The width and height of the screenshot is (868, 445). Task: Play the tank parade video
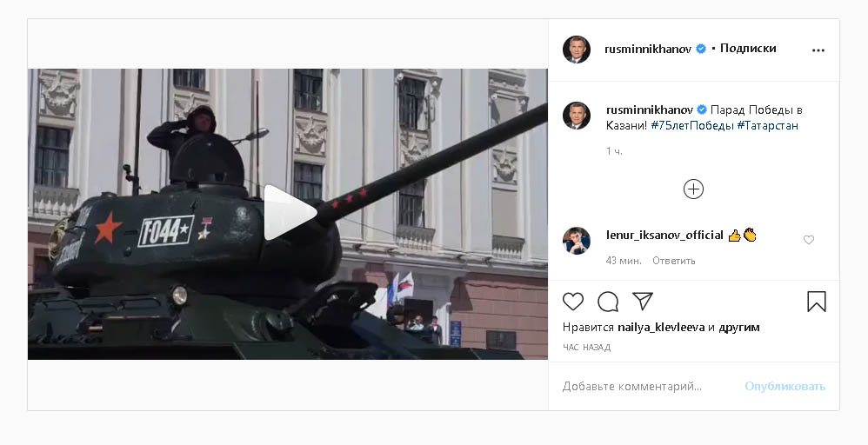click(x=290, y=213)
